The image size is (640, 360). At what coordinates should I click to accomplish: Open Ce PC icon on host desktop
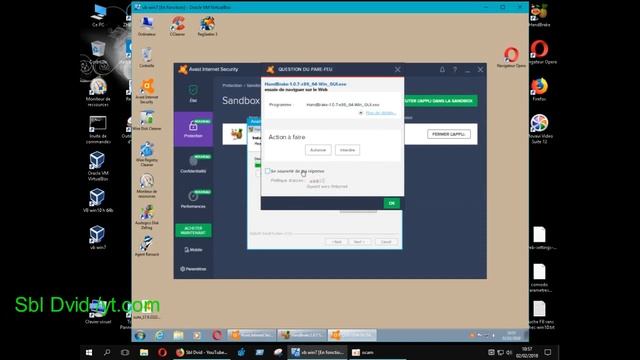[x=98, y=16]
